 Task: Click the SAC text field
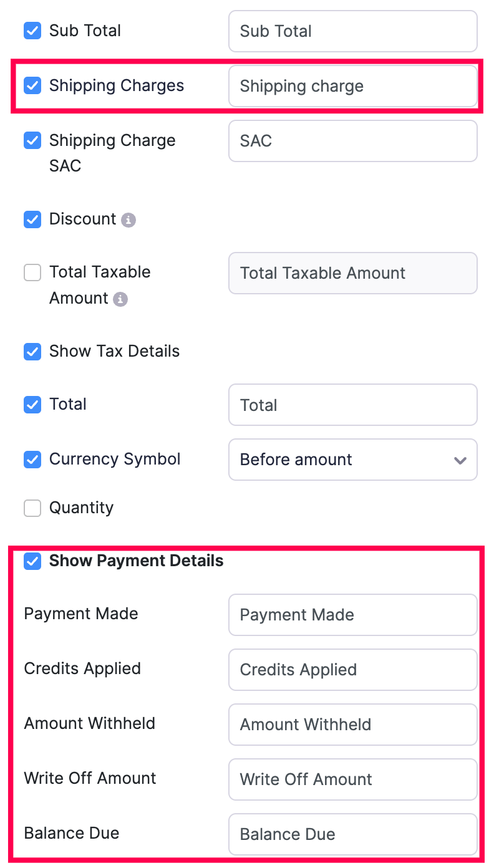[x=352, y=141]
